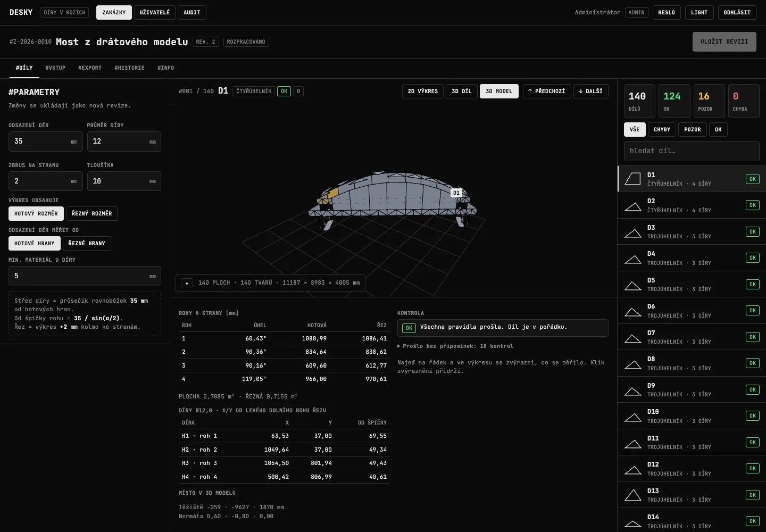Click the yellow highlighted panel on the model
This screenshot has height=532, width=766.
(333, 194)
